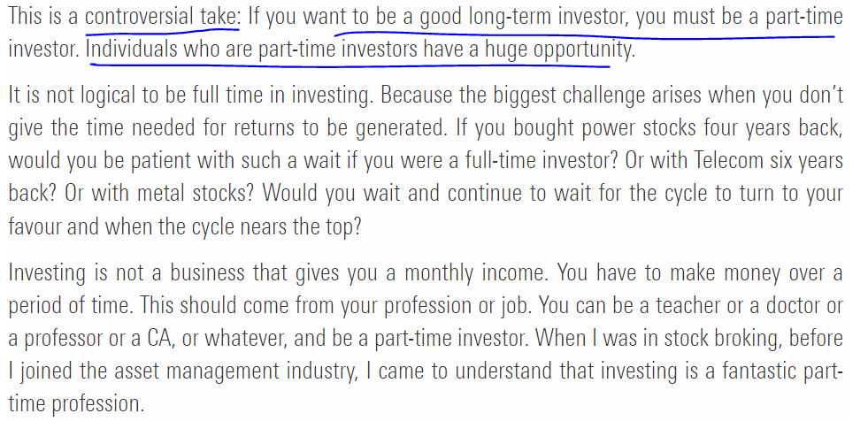Screen dimensions: 868x421
Task: Click the phrase "cycle nears the top"
Action: click(x=278, y=226)
